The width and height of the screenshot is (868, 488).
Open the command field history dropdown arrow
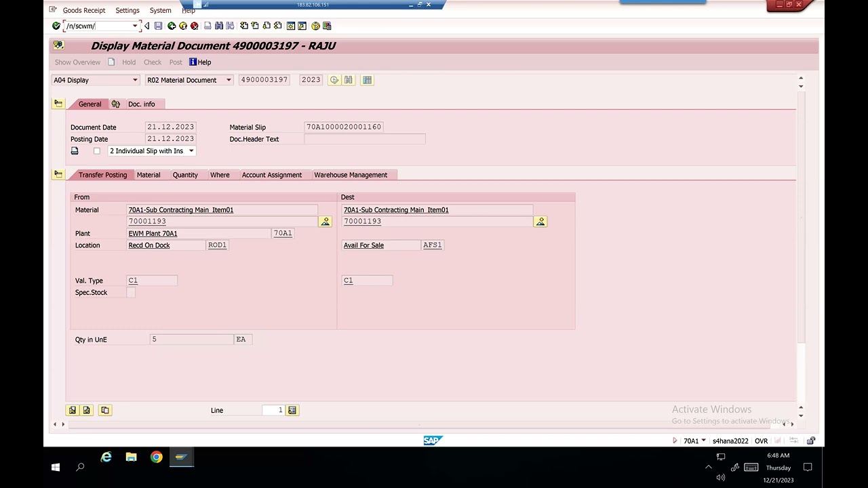(135, 26)
